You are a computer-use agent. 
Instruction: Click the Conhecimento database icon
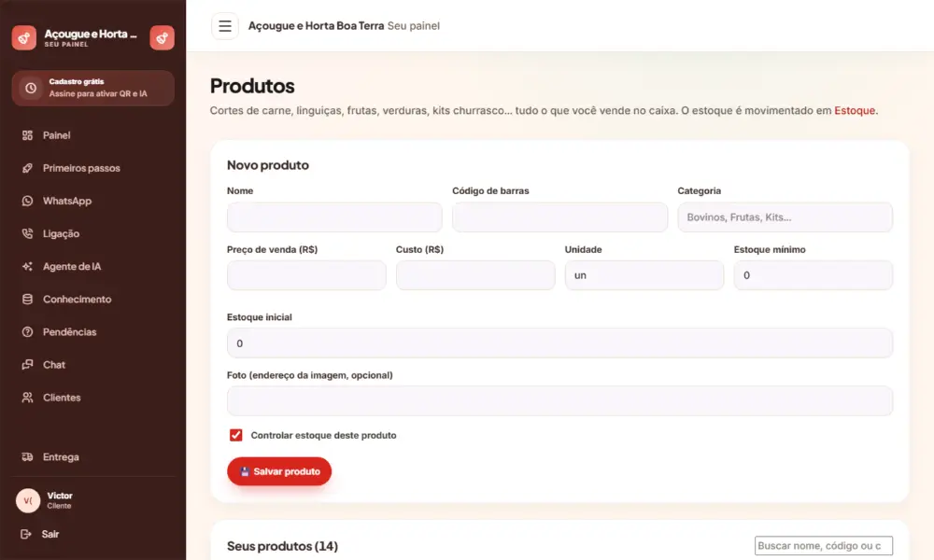27,300
